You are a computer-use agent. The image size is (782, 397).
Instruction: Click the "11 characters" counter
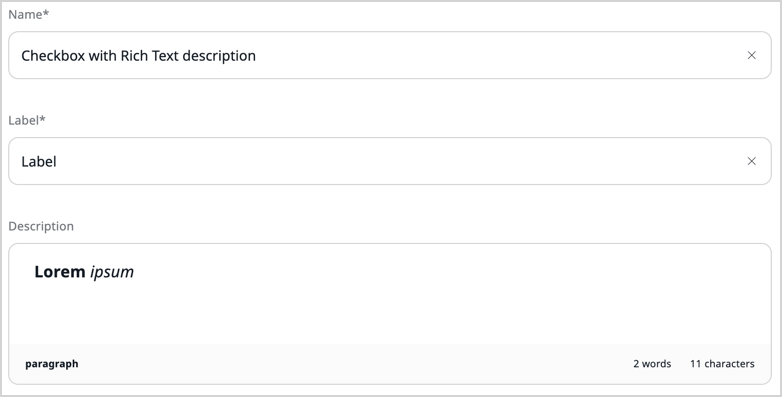pyautogui.click(x=722, y=364)
